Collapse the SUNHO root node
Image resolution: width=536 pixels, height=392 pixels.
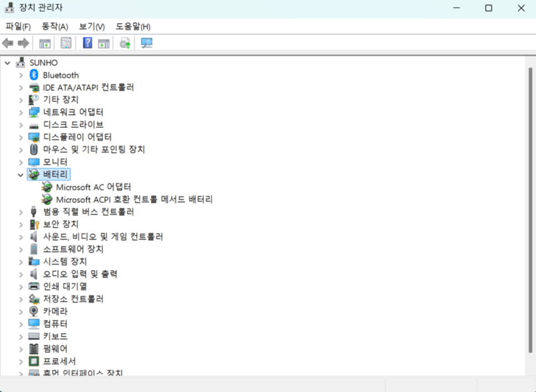click(x=7, y=63)
